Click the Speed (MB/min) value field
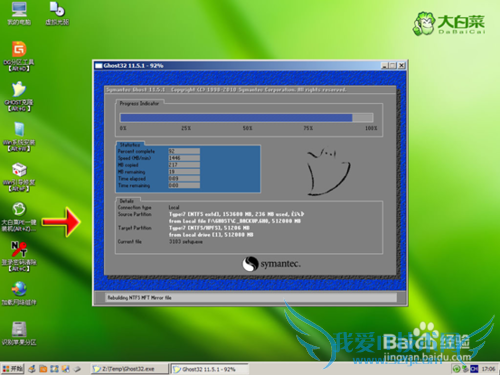This screenshot has height=375, width=500. 184,158
